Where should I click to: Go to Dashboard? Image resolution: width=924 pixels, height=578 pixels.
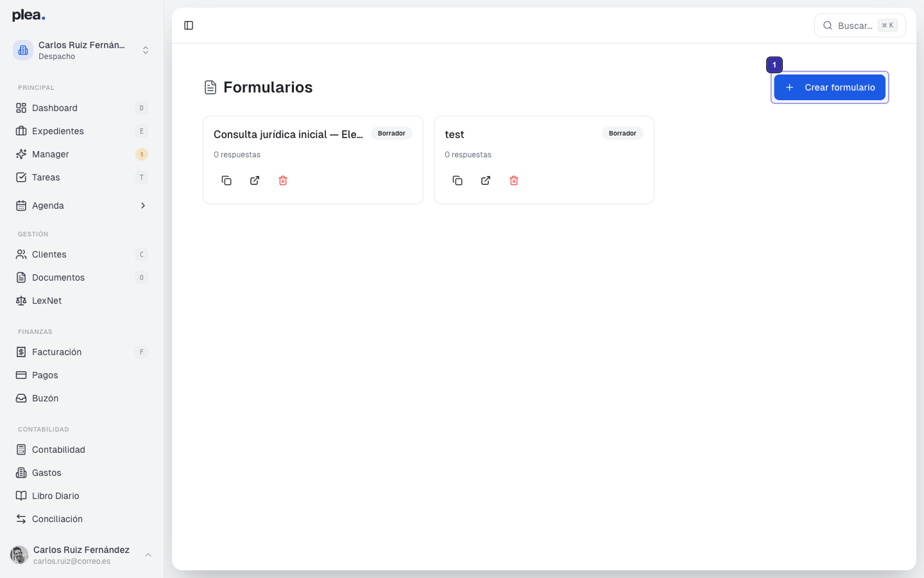[x=82, y=108]
